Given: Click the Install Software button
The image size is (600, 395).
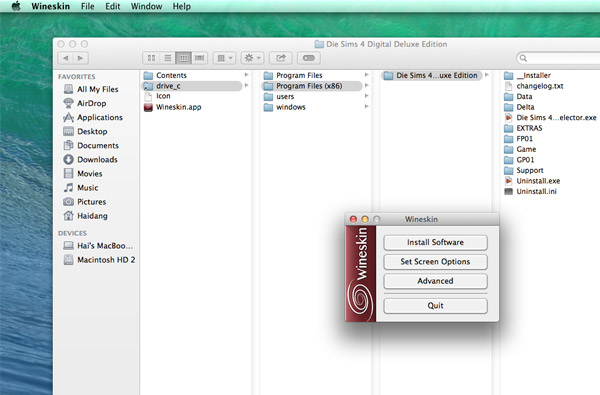Looking at the screenshot, I should tap(435, 242).
